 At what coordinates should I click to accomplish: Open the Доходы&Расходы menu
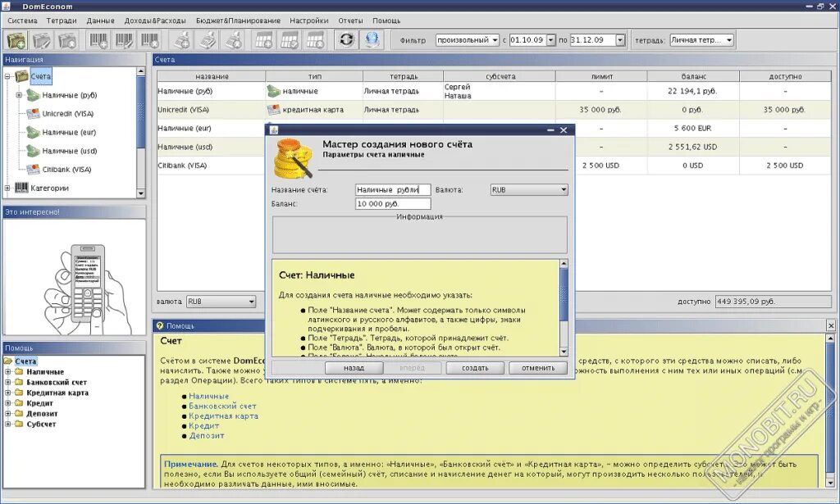tap(155, 20)
